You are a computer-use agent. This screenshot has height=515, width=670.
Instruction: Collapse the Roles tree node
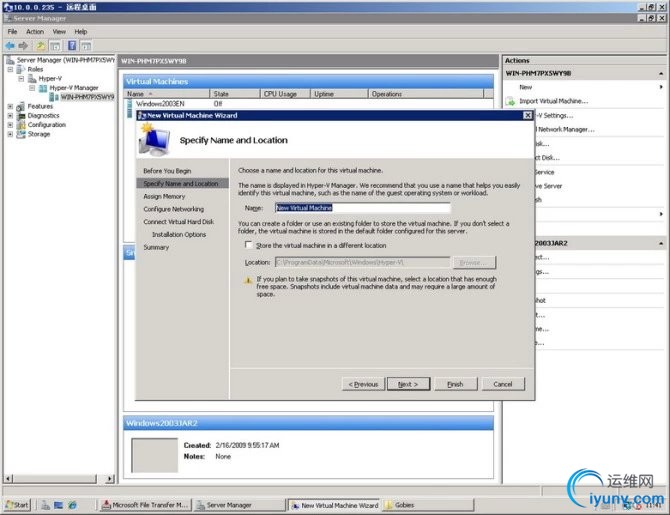point(10,69)
